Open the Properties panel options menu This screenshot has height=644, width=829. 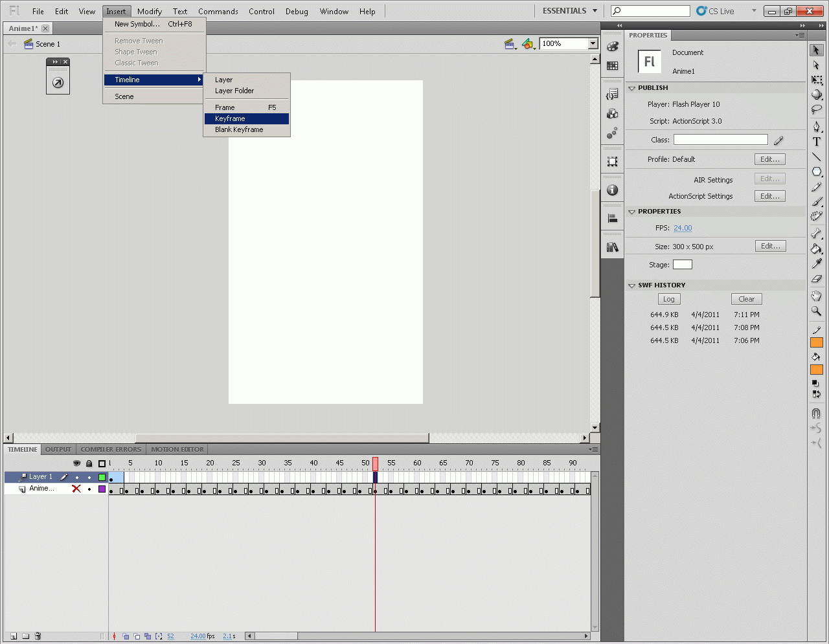801,35
